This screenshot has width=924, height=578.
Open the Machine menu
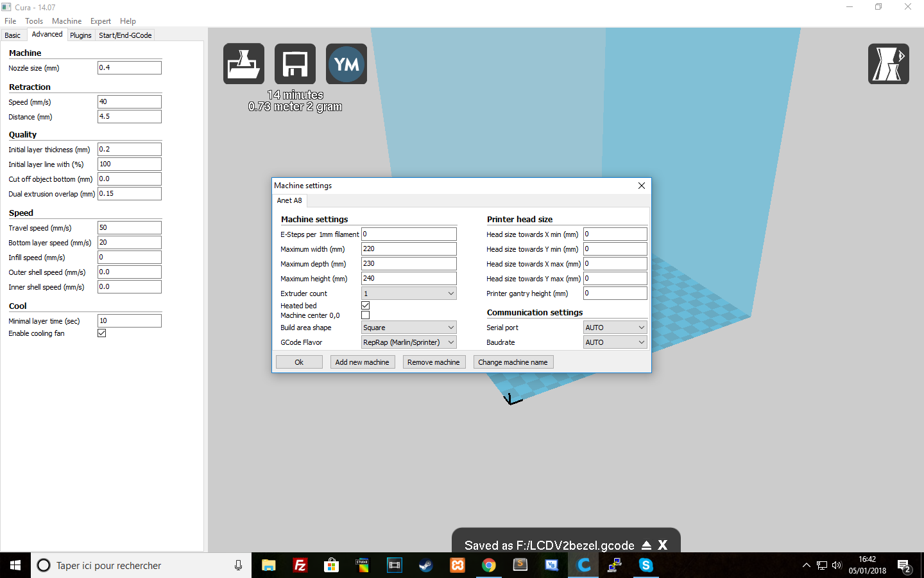coord(67,21)
